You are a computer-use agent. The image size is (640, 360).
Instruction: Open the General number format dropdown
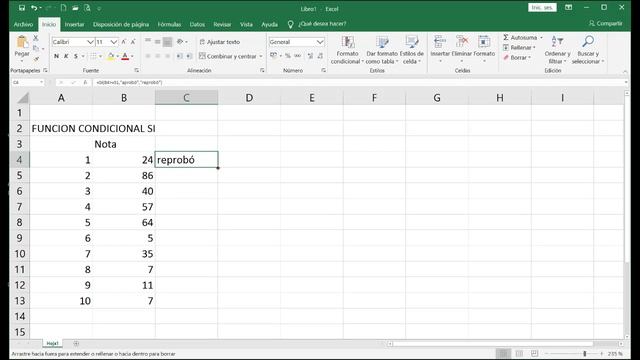pos(320,42)
